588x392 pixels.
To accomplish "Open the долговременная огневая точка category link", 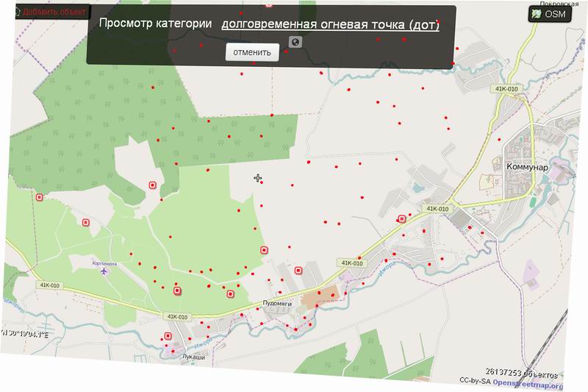I will pos(330,25).
